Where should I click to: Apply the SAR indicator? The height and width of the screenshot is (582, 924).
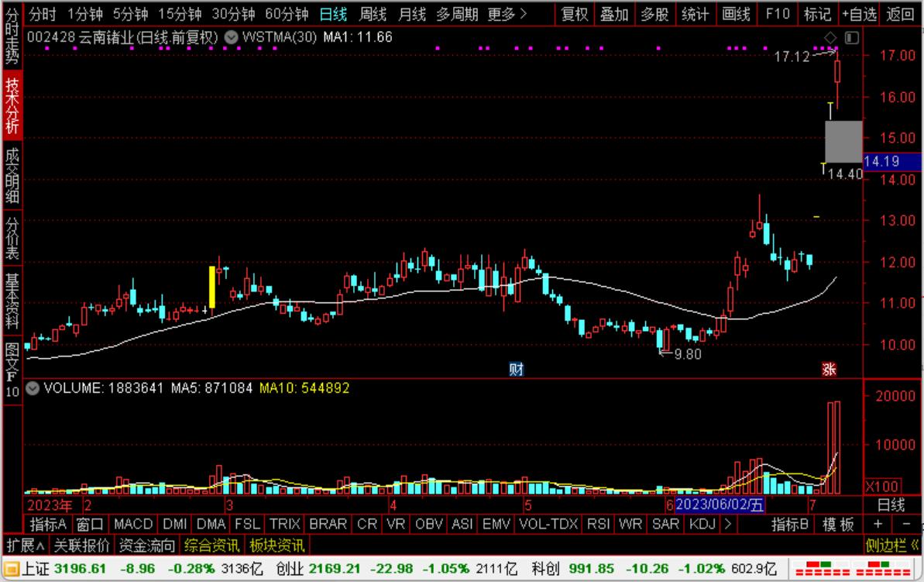[666, 524]
